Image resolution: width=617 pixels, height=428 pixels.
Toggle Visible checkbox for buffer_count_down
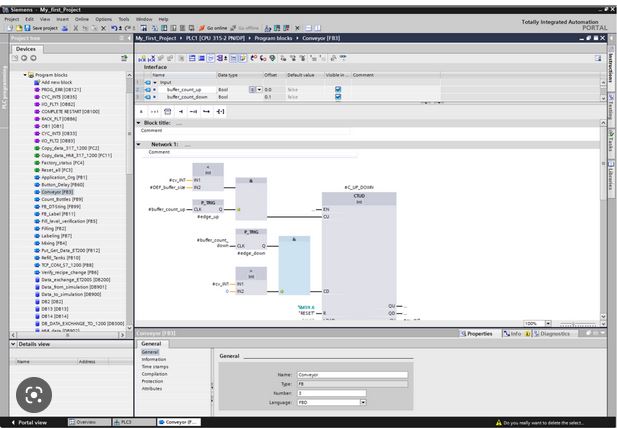[338, 97]
